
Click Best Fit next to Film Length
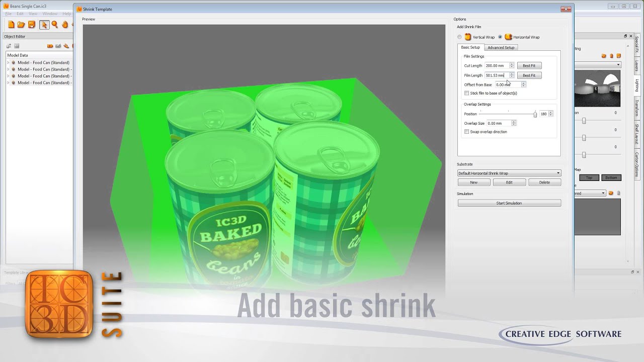pyautogui.click(x=529, y=75)
